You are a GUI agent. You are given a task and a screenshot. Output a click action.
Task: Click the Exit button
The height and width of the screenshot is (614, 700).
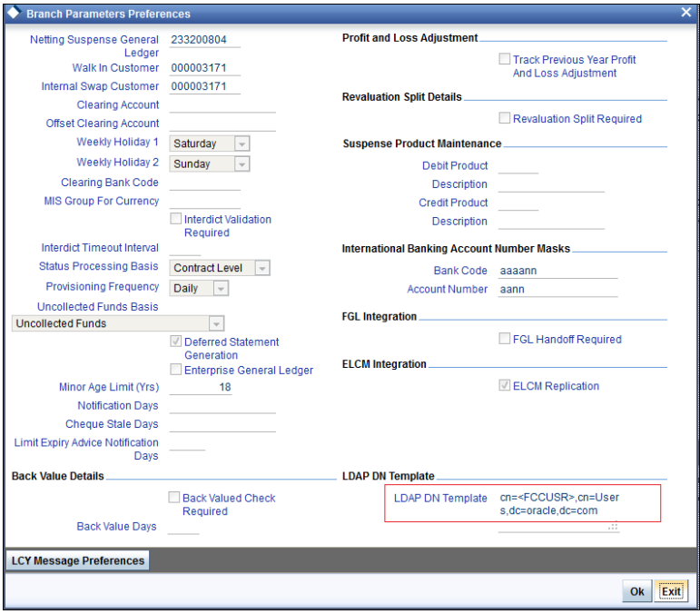point(671,591)
